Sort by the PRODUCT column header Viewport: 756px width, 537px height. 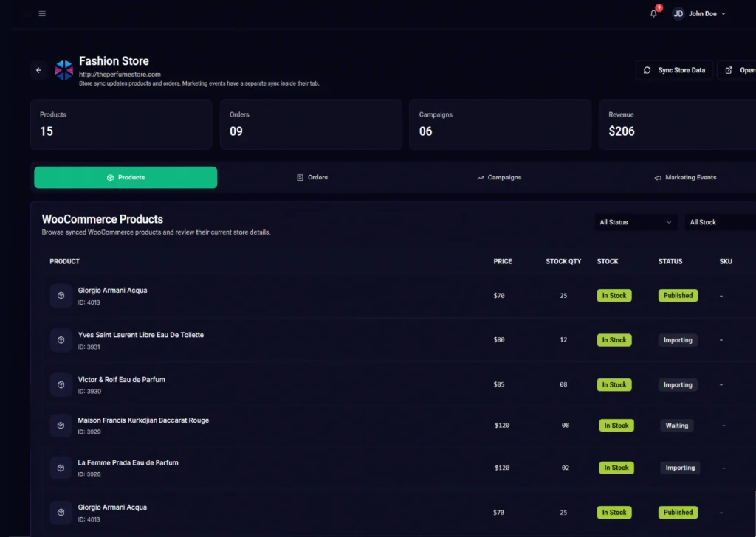(x=65, y=261)
